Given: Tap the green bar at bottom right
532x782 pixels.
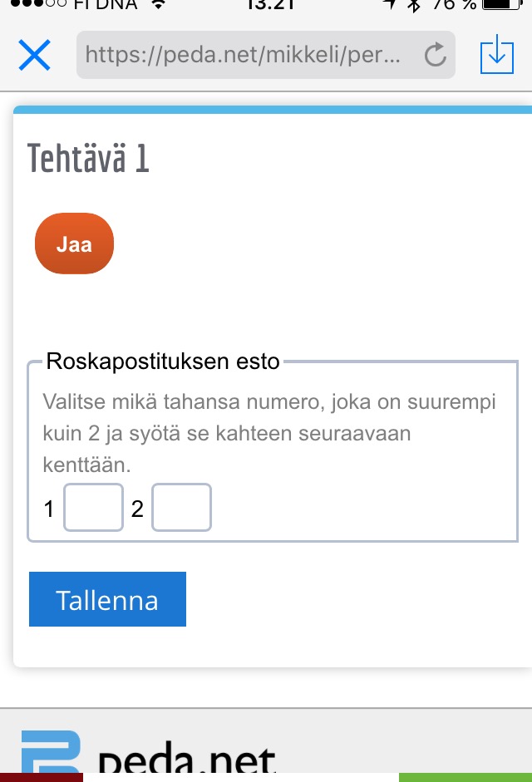Looking at the screenshot, I should 465,777.
